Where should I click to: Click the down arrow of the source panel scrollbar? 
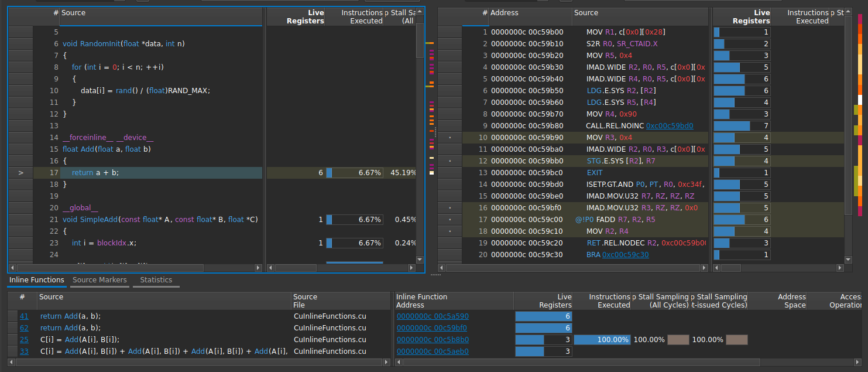(420, 259)
